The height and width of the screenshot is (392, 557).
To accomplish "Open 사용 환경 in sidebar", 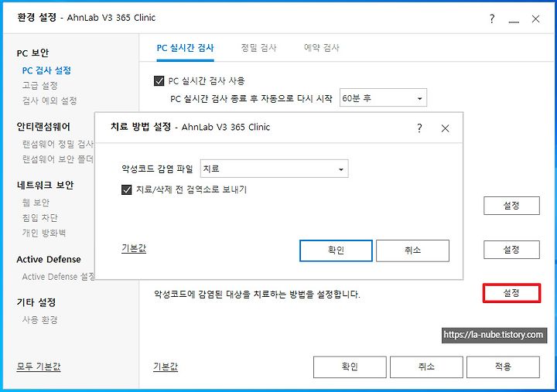I will click(39, 320).
